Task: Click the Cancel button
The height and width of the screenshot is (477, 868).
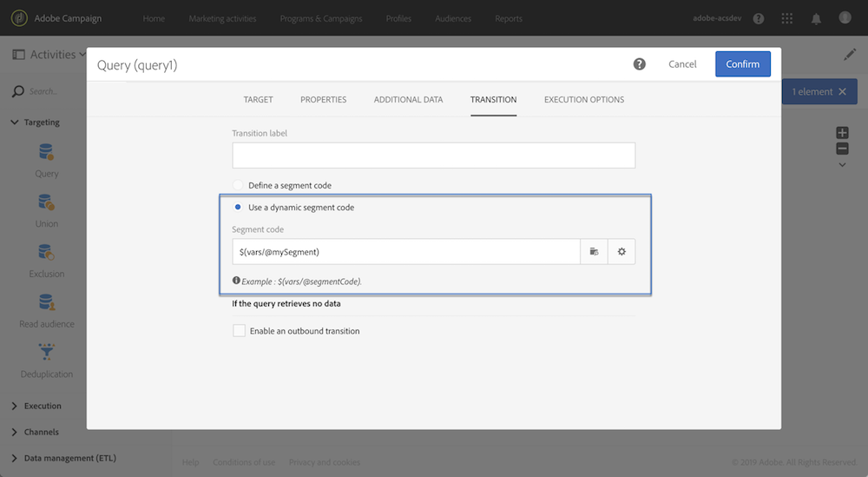Action: pos(682,64)
